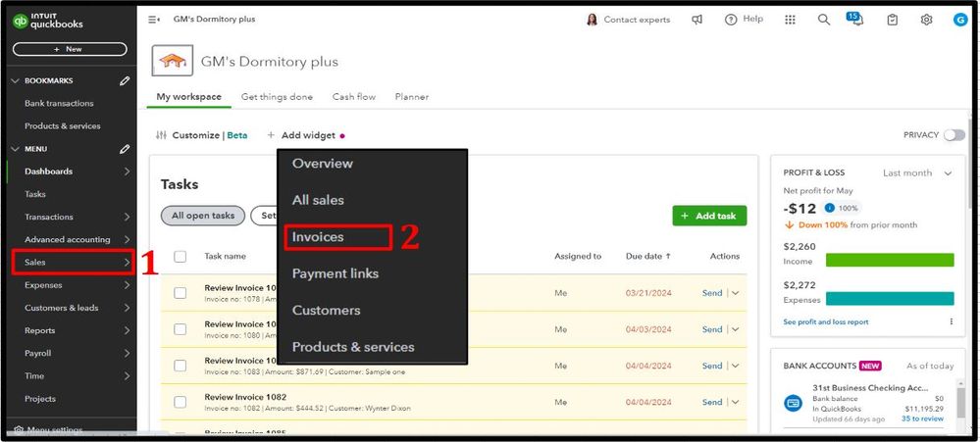Image resolution: width=980 pixels, height=442 pixels.
Task: Sort tasks by the Due date header
Action: pos(648,256)
